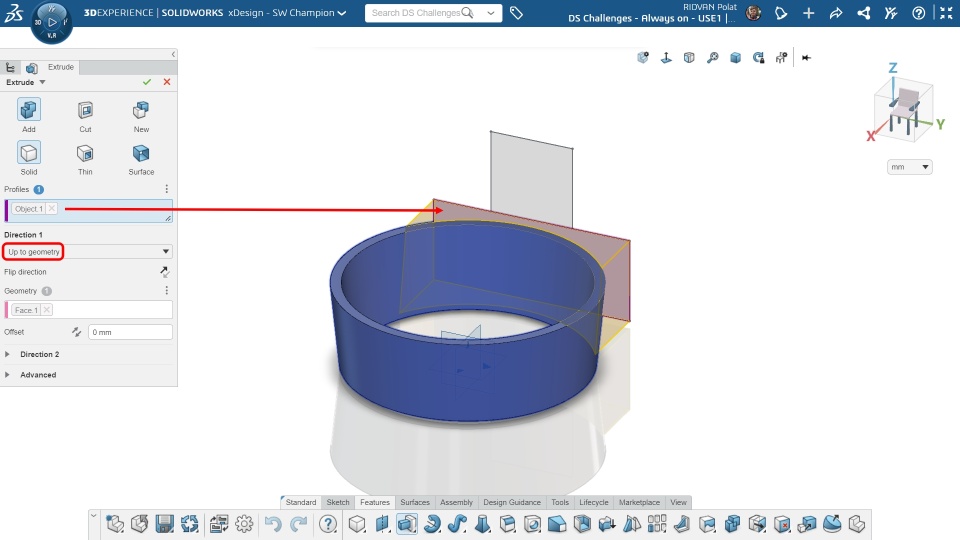The image size is (960, 540).
Task: Open the mm units dropdown
Action: tap(910, 167)
